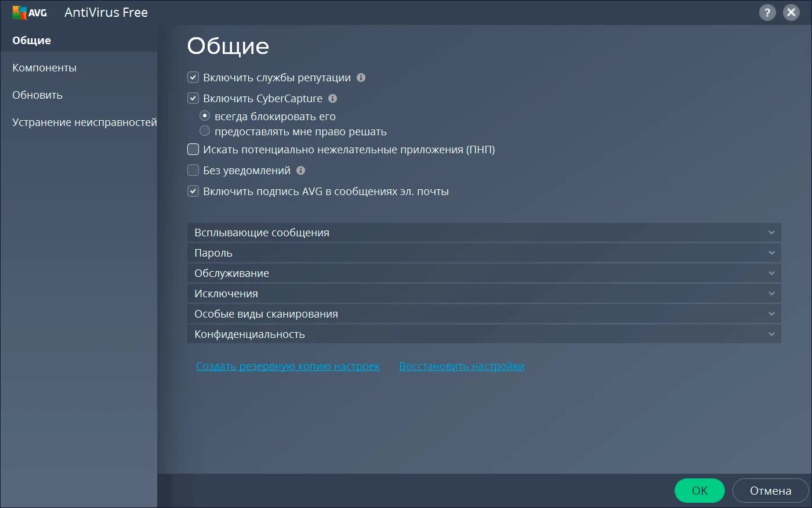Screen dimensions: 812x508
Task: Open the Общие sidebar tab
Action: click(78, 40)
